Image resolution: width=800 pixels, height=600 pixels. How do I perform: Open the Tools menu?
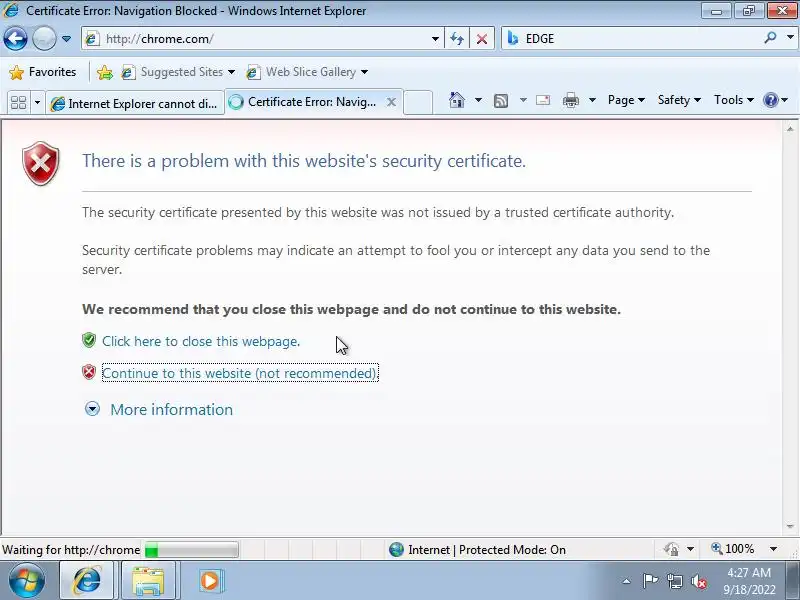click(734, 100)
